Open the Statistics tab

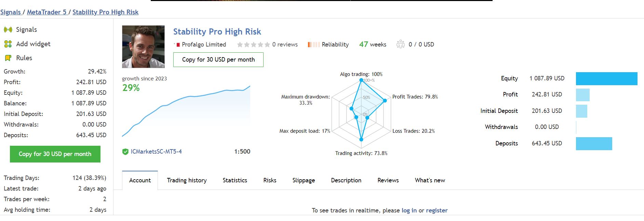[x=234, y=180]
